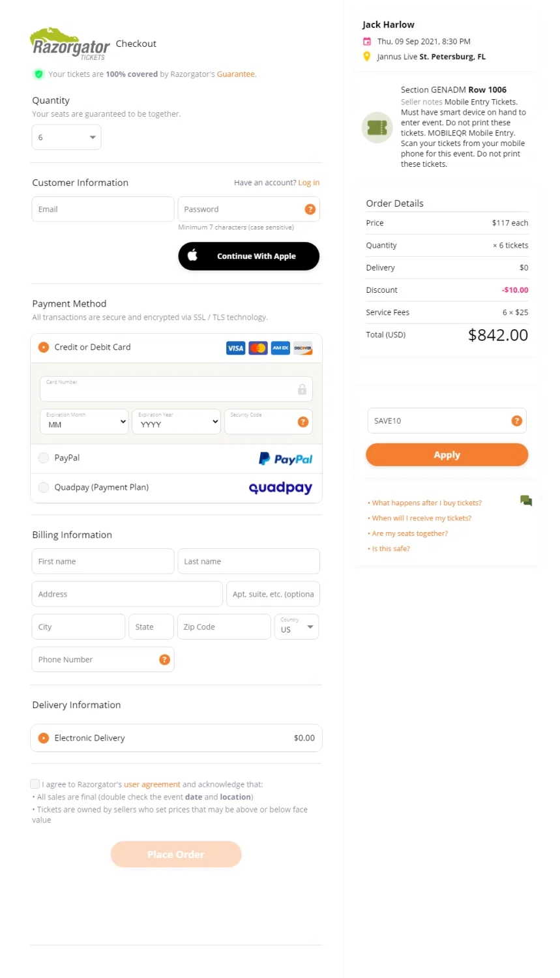This screenshot has height=978, width=560.
Task: Click the Place Order button
Action: [176, 854]
